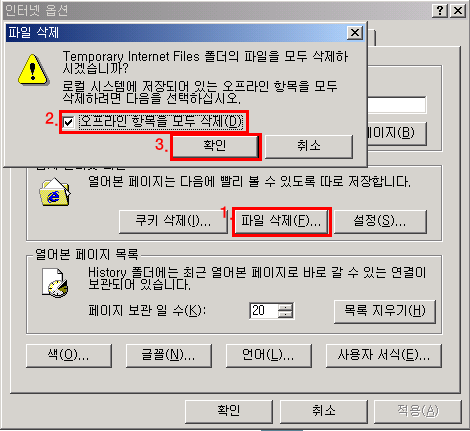Image resolution: width=470 pixels, height=431 pixels.
Task: Decrease page retention days with down arrow
Action: click(x=285, y=315)
